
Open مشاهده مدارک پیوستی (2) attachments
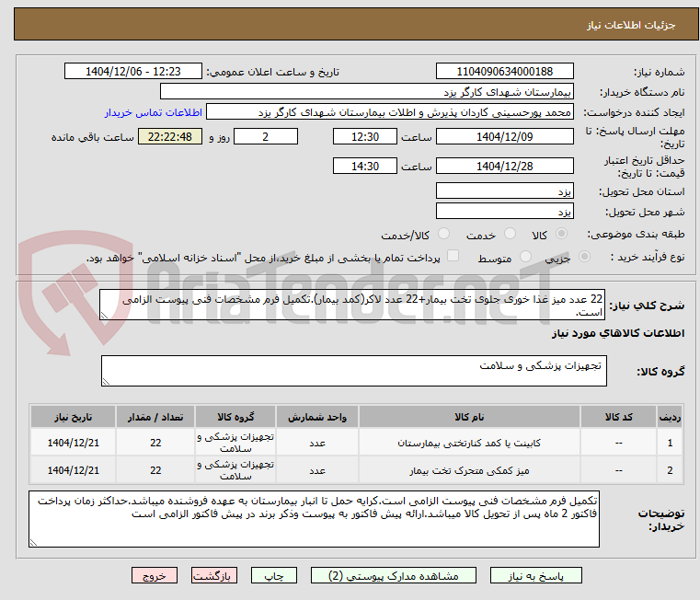pos(394,575)
